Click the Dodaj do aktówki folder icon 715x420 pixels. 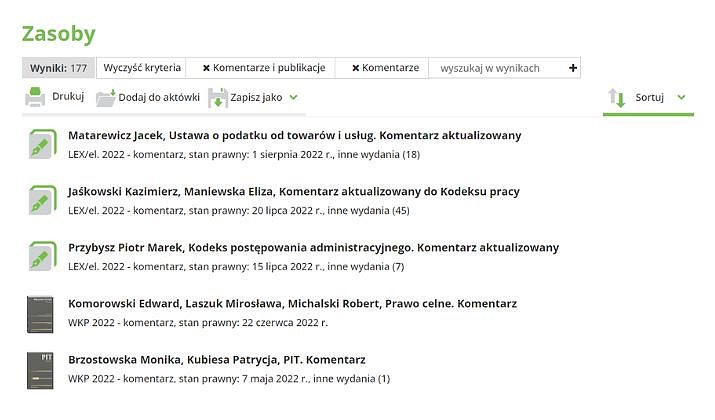105,97
